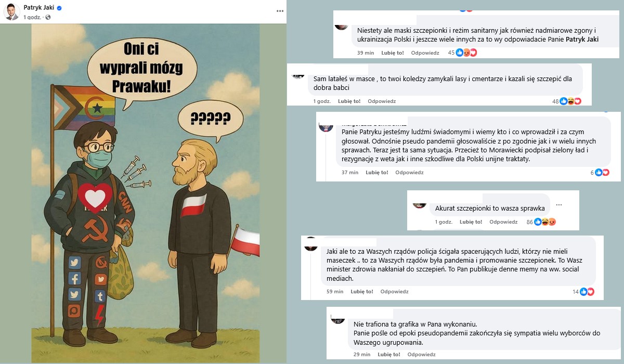View reactions with count 45 on first comment
Image resolution: width=624 pixels, height=364 pixels.
[x=462, y=53]
